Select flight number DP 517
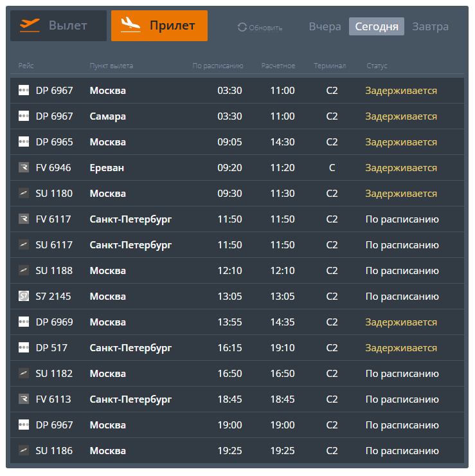Viewport: 475px width, 476px height. [51, 348]
